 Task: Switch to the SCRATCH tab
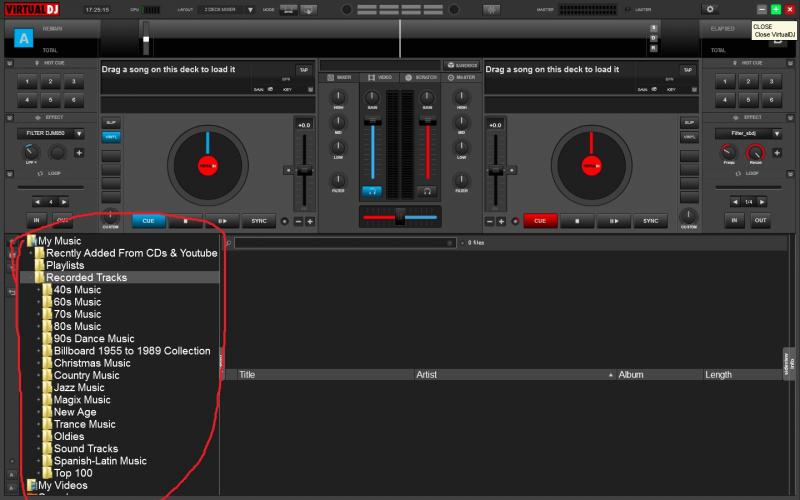click(420, 78)
